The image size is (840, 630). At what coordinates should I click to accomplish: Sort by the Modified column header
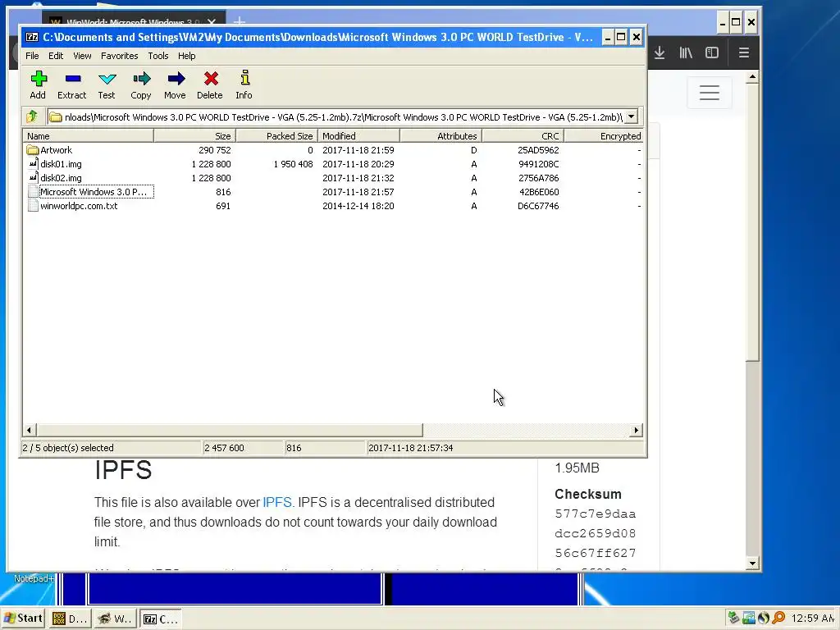359,136
